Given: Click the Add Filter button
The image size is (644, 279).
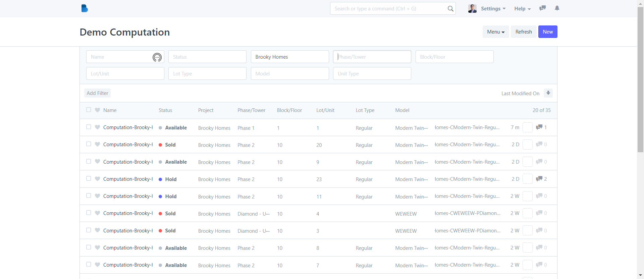Looking at the screenshot, I should 97,93.
